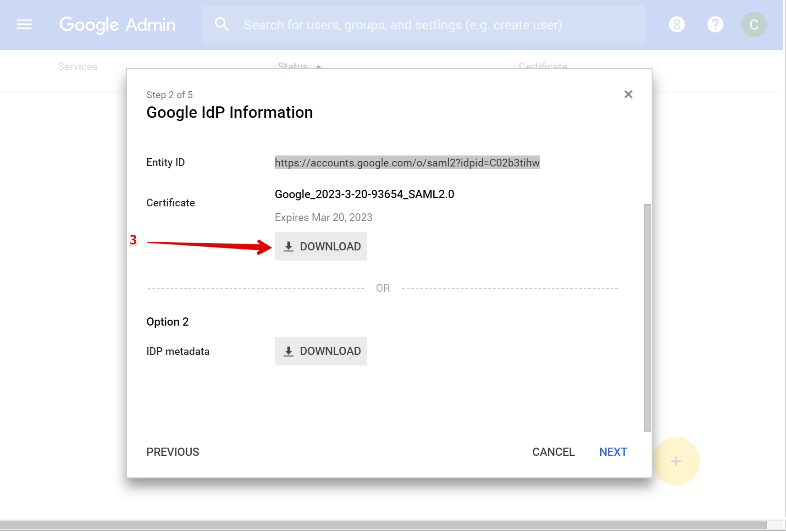This screenshot has width=786, height=532.
Task: Click CANCEL to dismiss the wizard
Action: point(554,452)
